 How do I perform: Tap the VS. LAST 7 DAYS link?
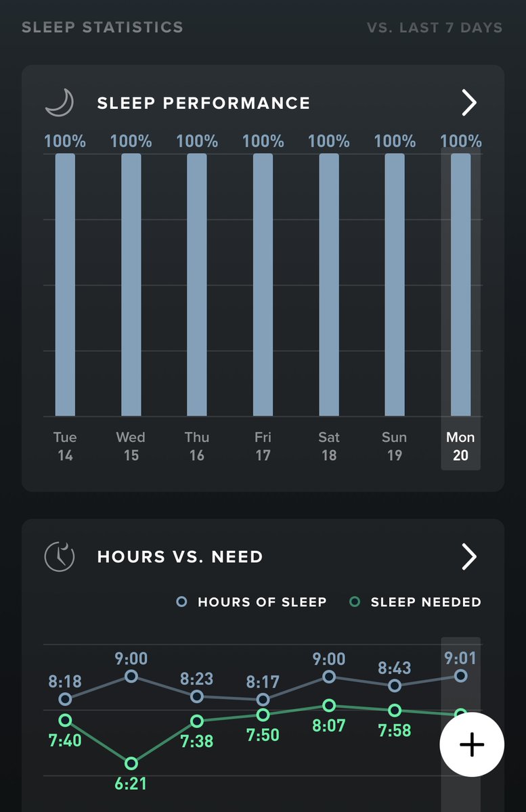(435, 28)
